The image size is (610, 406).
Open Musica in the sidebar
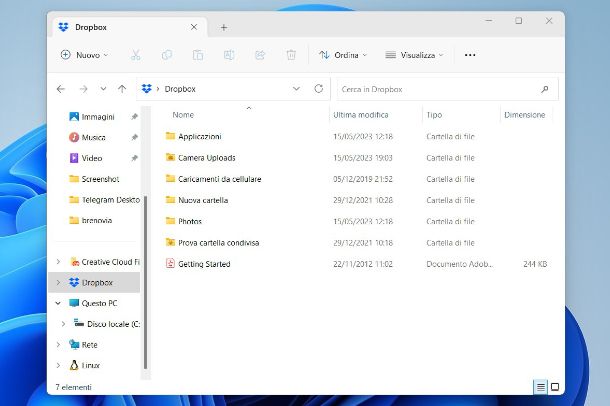point(87,137)
